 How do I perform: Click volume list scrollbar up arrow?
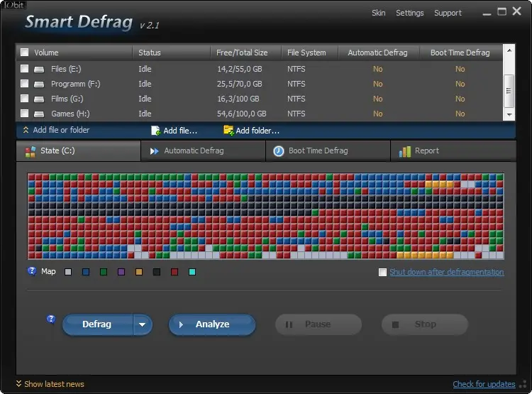pyautogui.click(x=509, y=50)
